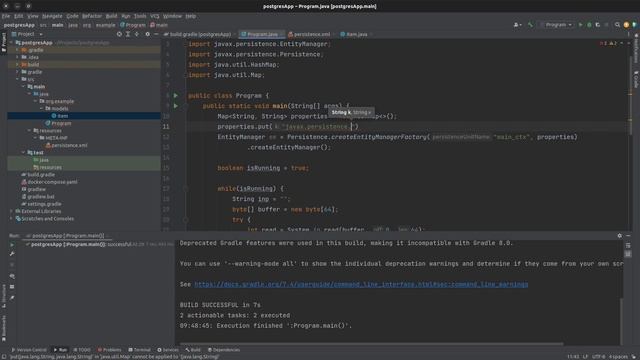Click the pin icon in Run panel
The height and width of the screenshot is (360, 640).
tap(12, 298)
